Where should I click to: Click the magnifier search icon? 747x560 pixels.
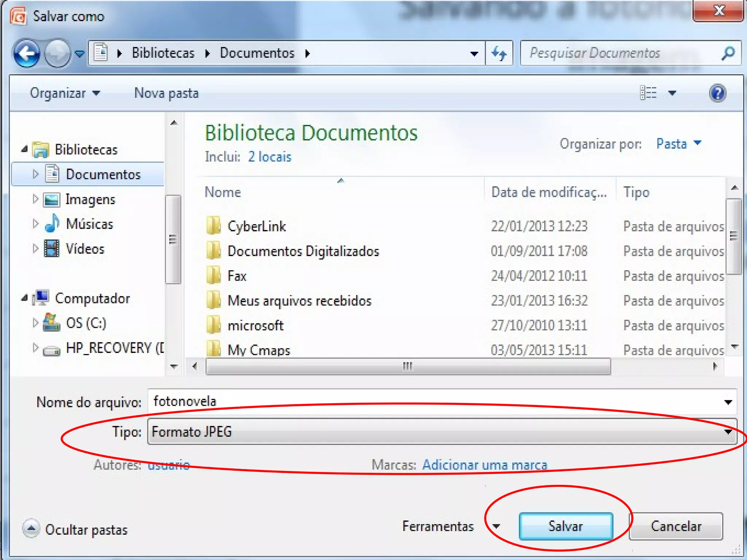click(728, 53)
